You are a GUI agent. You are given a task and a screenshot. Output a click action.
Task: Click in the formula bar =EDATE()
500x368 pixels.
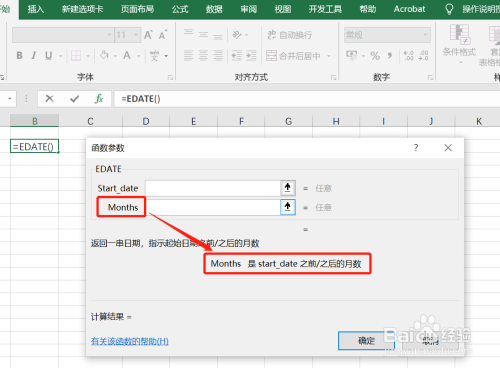coord(307,99)
